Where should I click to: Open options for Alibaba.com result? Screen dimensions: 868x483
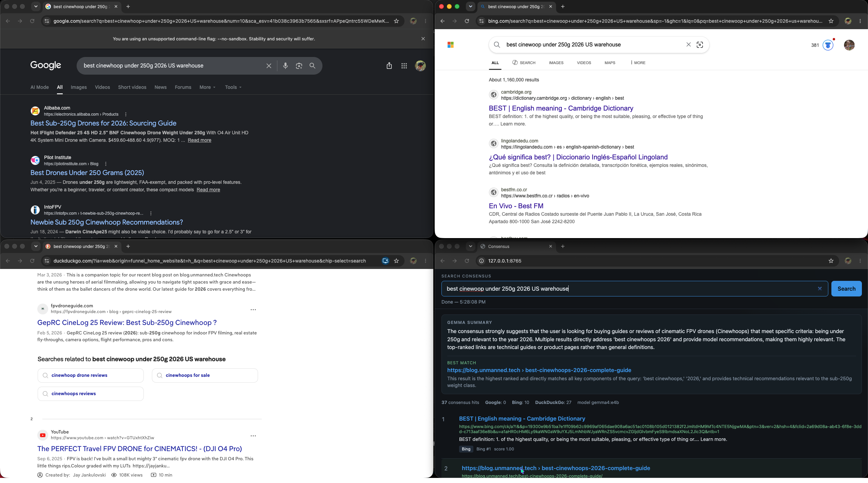pyautogui.click(x=125, y=114)
